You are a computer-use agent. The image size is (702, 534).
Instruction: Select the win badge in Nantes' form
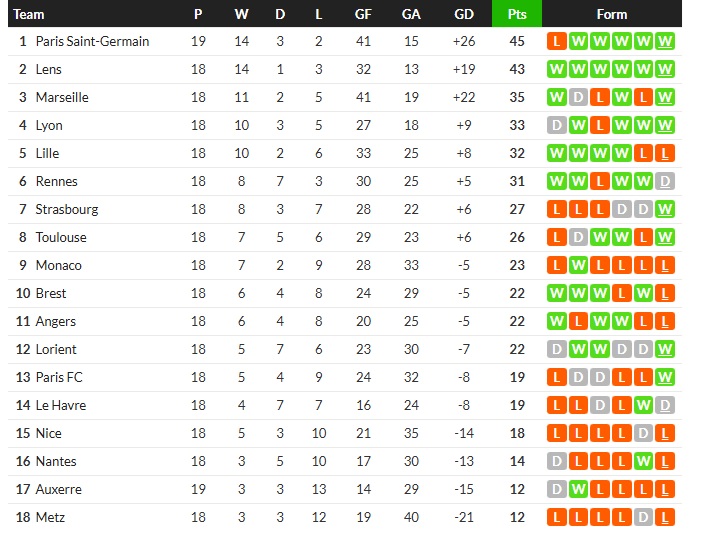[644, 461]
